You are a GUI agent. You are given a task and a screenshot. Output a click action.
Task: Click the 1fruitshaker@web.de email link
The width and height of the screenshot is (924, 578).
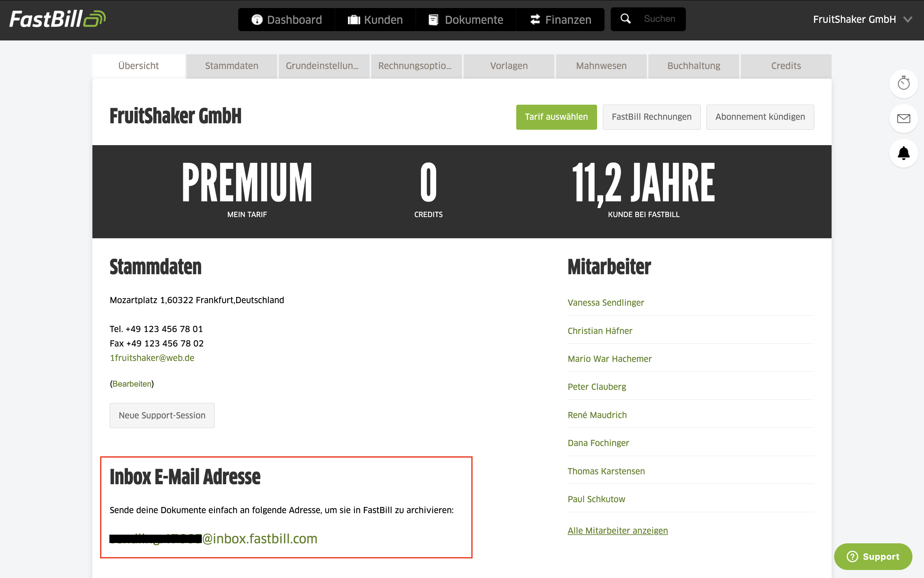(152, 358)
